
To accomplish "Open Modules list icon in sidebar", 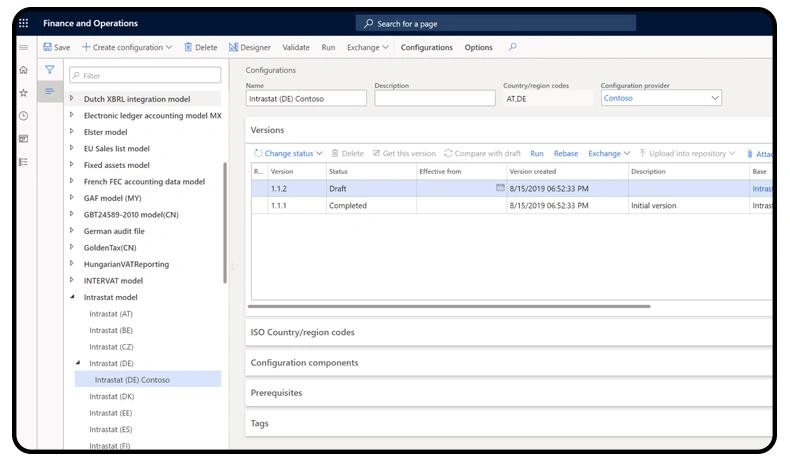I will [x=24, y=162].
